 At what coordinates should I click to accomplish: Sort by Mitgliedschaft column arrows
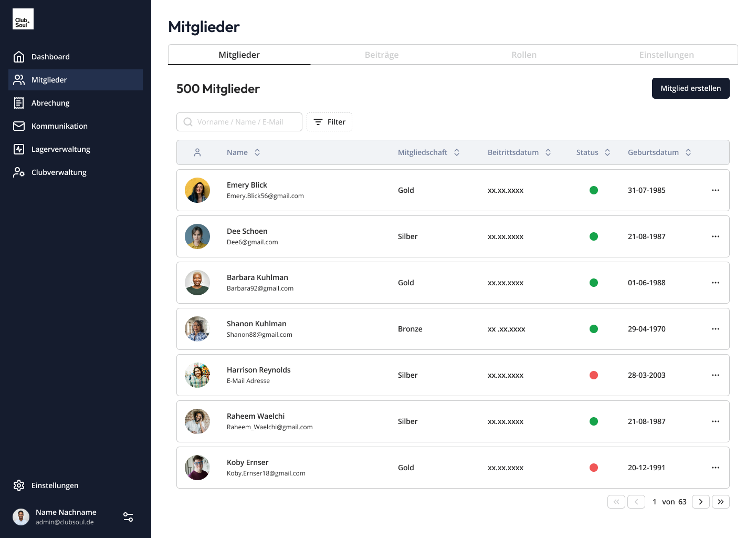point(457,152)
